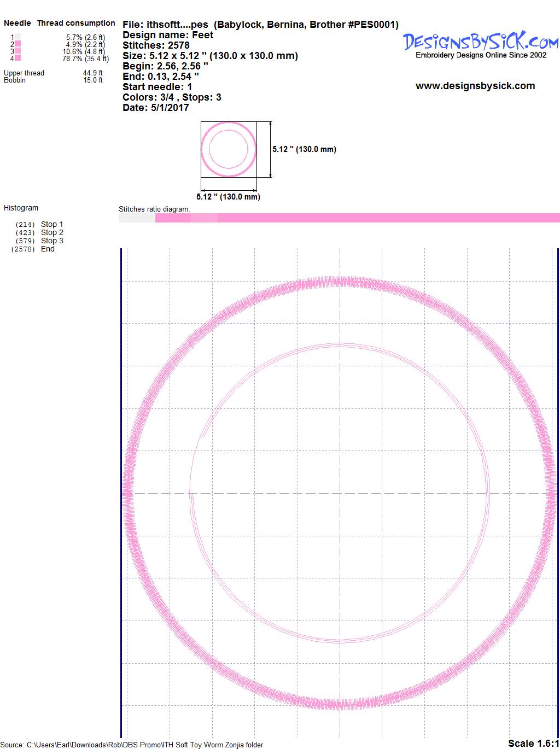This screenshot has height=749, width=560.
Task: Select Stop 1 in the histogram list
Action: 52,224
